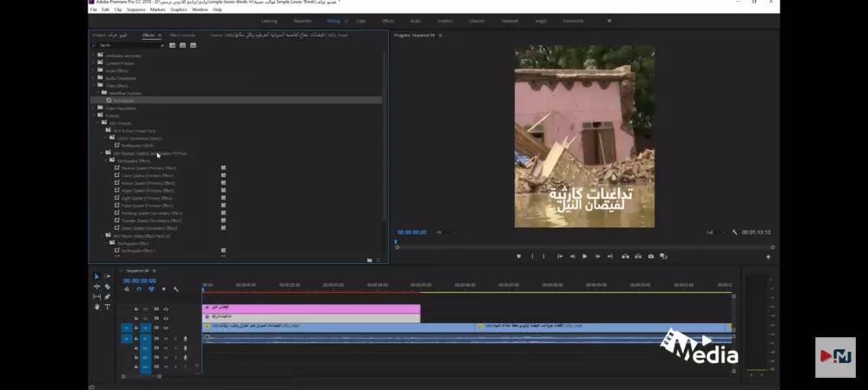Select the Pen tool

pyautogui.click(x=108, y=296)
